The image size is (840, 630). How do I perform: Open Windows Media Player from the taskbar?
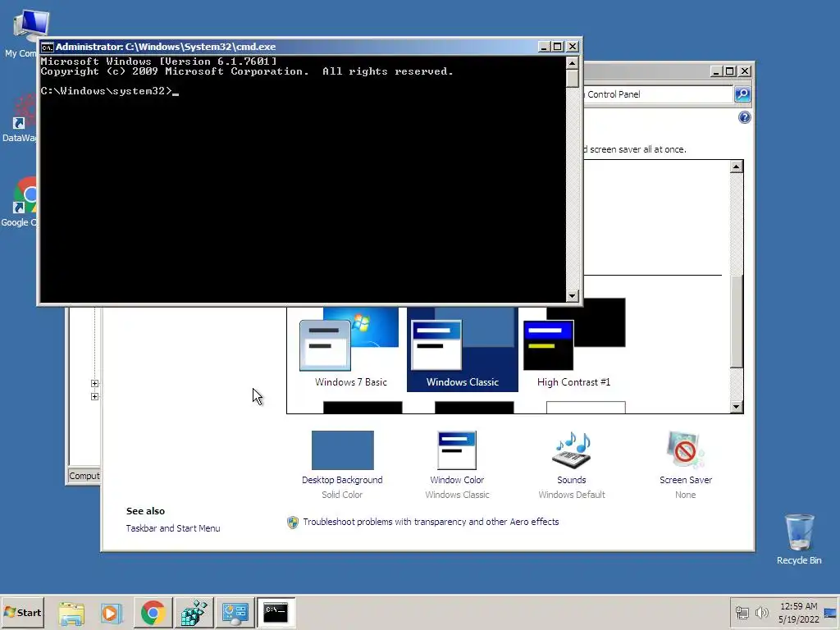click(x=112, y=612)
